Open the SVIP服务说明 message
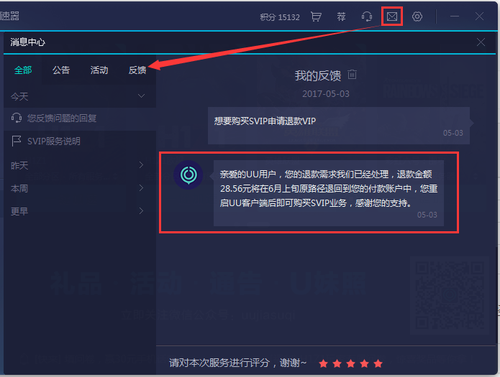 tap(80, 141)
